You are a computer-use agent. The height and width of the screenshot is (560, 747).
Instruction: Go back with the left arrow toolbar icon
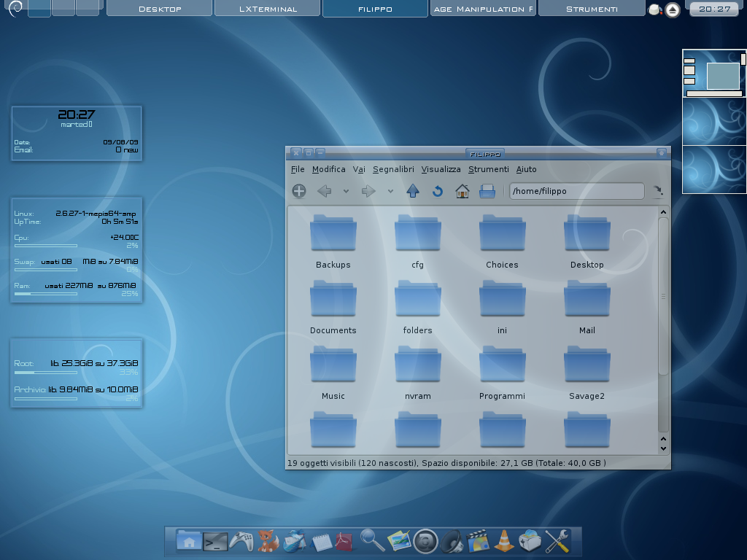click(325, 192)
